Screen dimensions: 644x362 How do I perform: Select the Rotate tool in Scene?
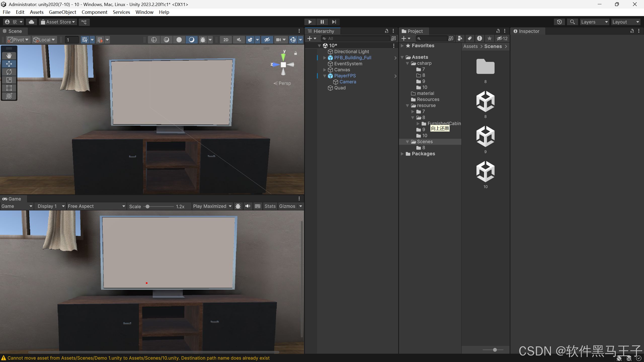point(9,72)
